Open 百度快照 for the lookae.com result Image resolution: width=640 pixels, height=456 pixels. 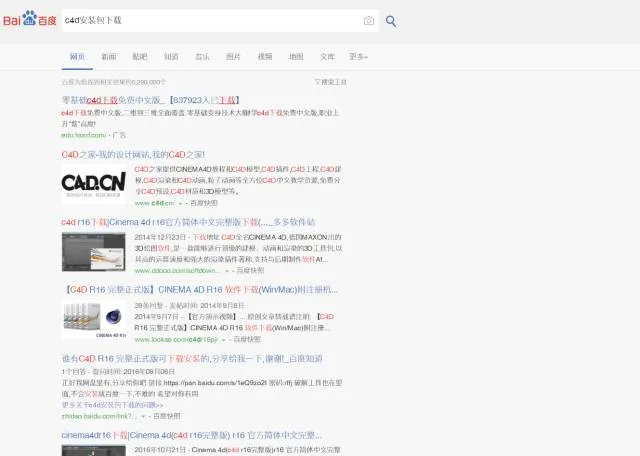pyautogui.click(x=247, y=339)
